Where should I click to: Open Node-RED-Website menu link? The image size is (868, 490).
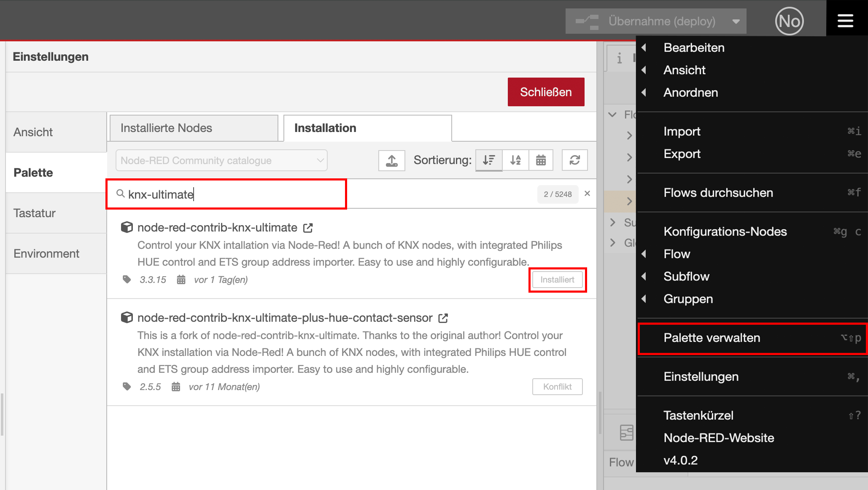click(x=752, y=438)
